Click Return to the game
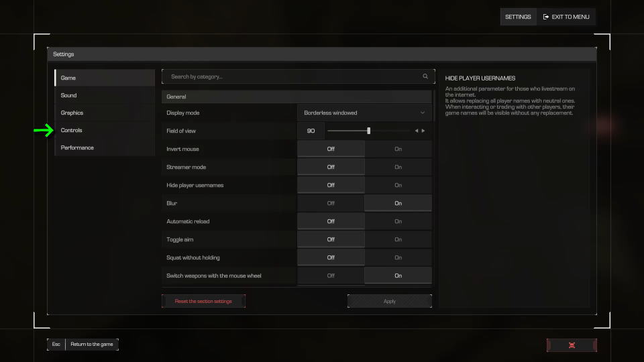 coord(92,344)
